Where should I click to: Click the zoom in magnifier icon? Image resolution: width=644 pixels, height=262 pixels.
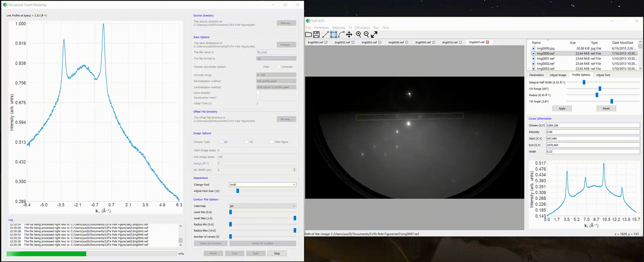coord(359,35)
